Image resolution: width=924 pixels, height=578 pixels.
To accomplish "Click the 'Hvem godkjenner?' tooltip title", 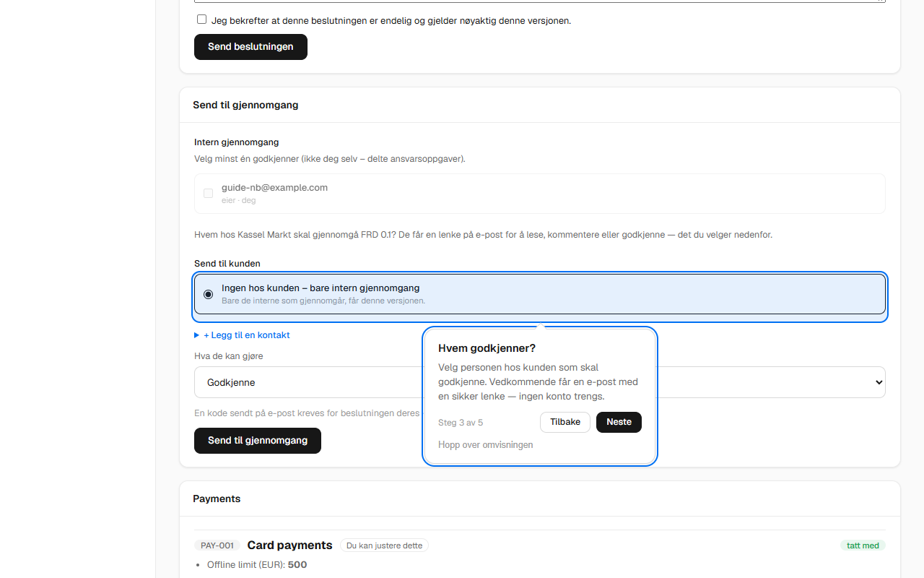I will pos(487,348).
